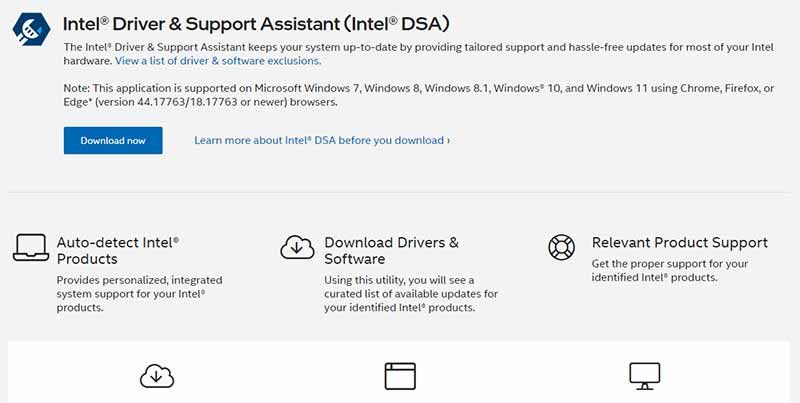Click the lifebuoy icon beside Relevant Product Support
800x403 pixels.
click(x=561, y=247)
